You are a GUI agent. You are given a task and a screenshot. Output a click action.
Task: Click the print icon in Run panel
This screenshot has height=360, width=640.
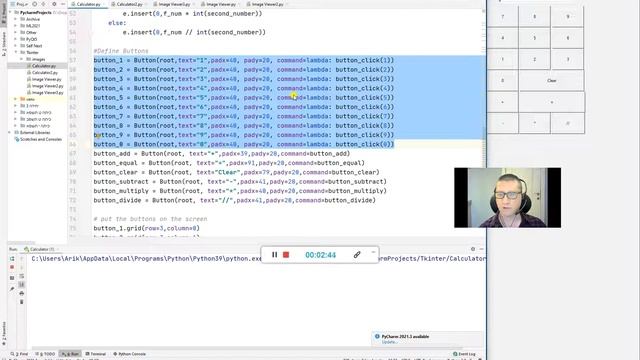click(x=22, y=293)
